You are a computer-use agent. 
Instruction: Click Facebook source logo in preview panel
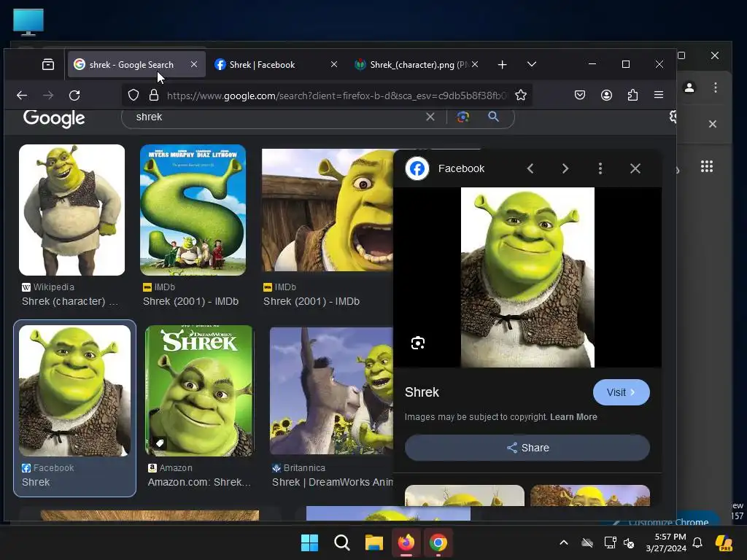coord(417,168)
